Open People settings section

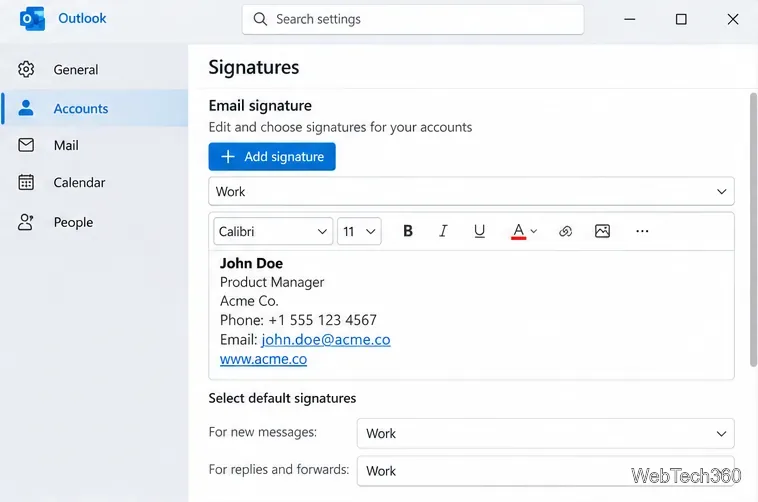click(x=95, y=222)
